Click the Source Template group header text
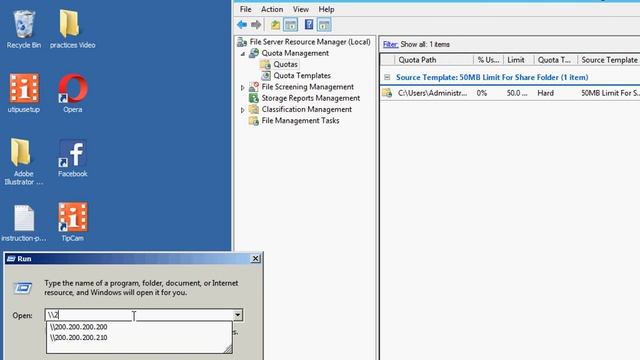640x360 pixels. (492, 77)
